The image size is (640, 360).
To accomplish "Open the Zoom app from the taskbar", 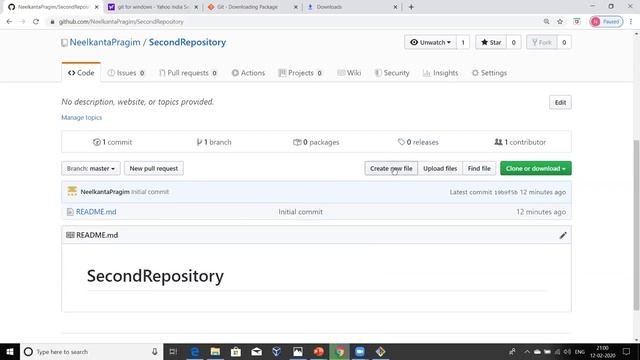I will [x=360, y=351].
